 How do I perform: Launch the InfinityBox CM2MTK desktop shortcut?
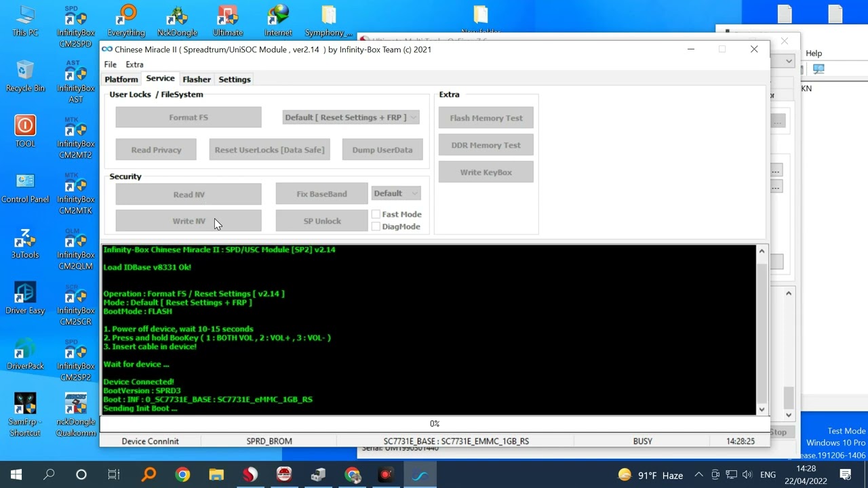tap(75, 192)
